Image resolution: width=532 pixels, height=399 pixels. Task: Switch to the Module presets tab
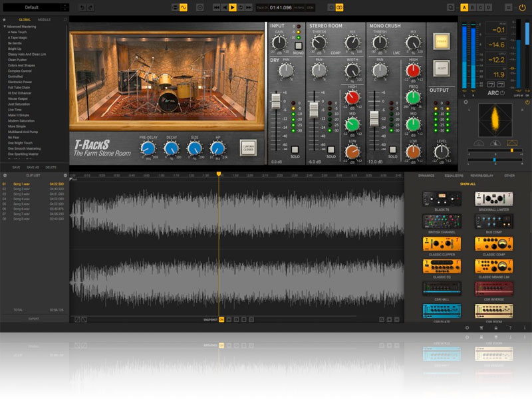44,19
